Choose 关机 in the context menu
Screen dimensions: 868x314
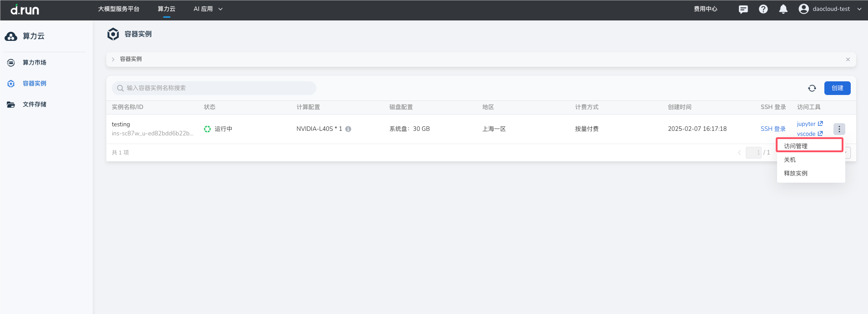790,160
